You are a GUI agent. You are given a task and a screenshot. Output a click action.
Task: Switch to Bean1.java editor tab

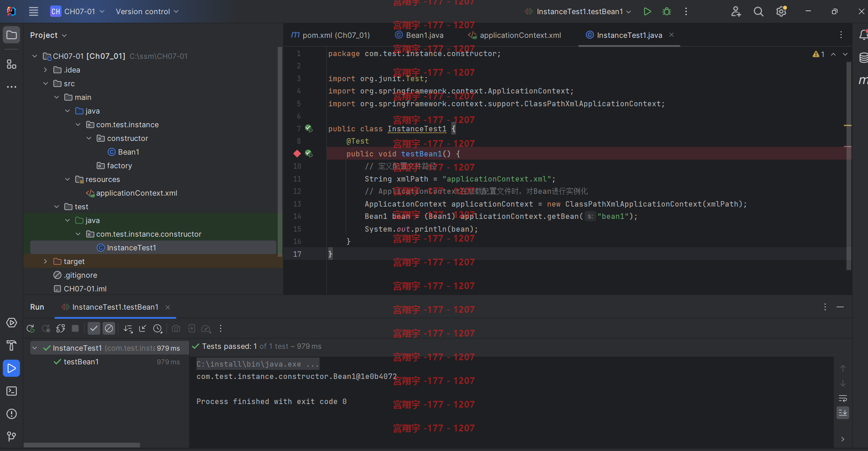pyautogui.click(x=419, y=35)
